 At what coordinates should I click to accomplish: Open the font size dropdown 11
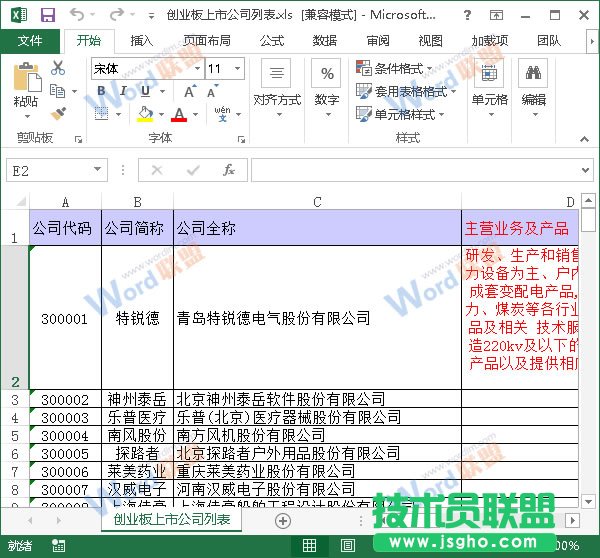pyautogui.click(x=238, y=69)
